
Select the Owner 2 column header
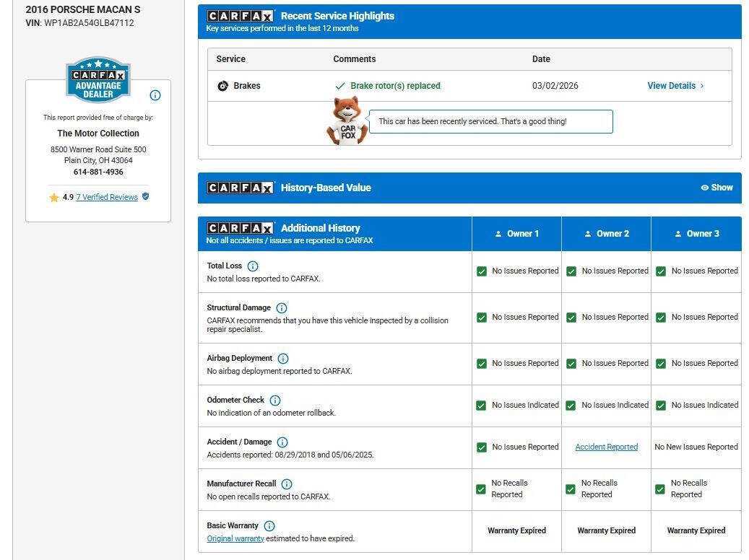coord(607,233)
